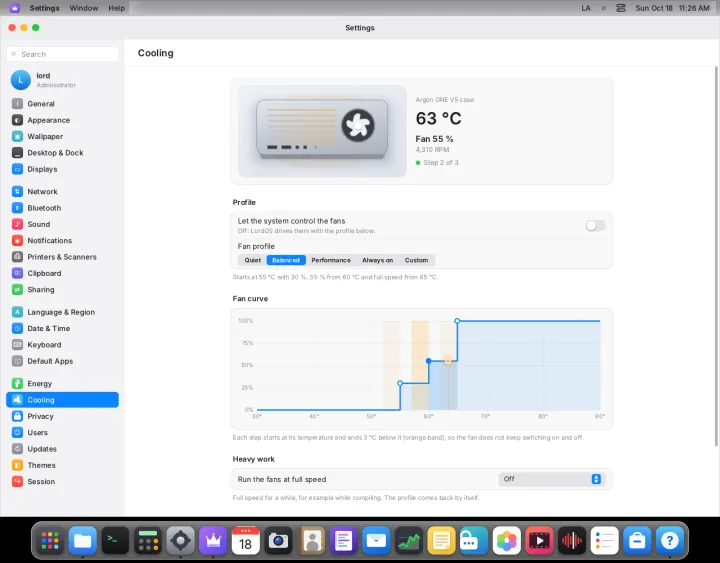The image size is (720, 563).
Task: Open Files app in the dock
Action: tap(83, 540)
